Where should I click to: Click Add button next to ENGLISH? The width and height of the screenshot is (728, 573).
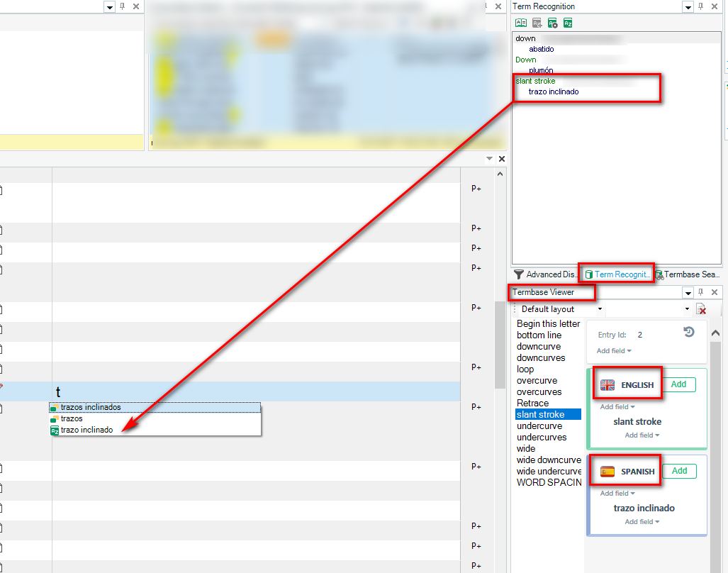tap(678, 384)
